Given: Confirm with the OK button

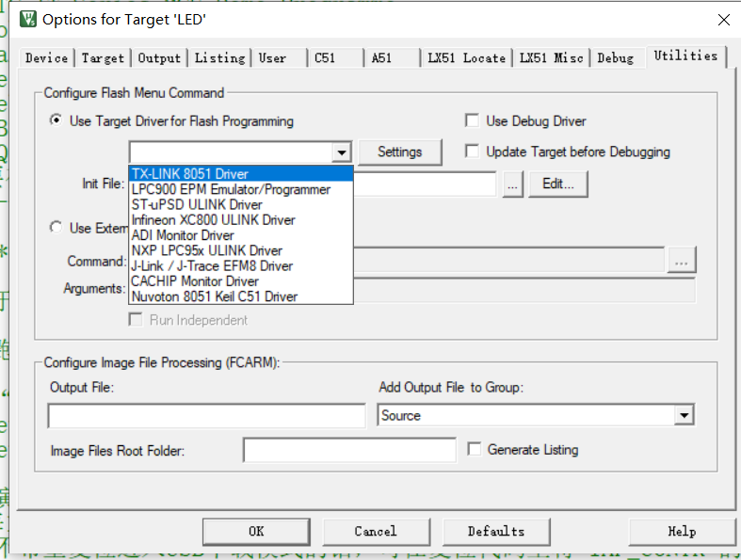Looking at the screenshot, I should coord(257,532).
